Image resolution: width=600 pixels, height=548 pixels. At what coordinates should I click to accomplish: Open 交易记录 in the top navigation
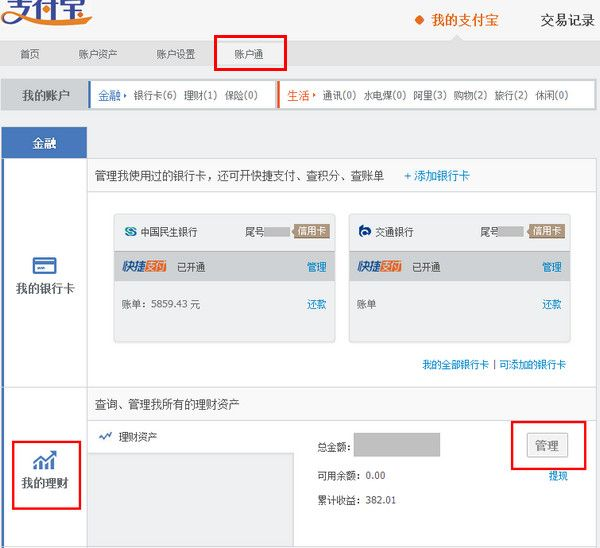(x=567, y=20)
